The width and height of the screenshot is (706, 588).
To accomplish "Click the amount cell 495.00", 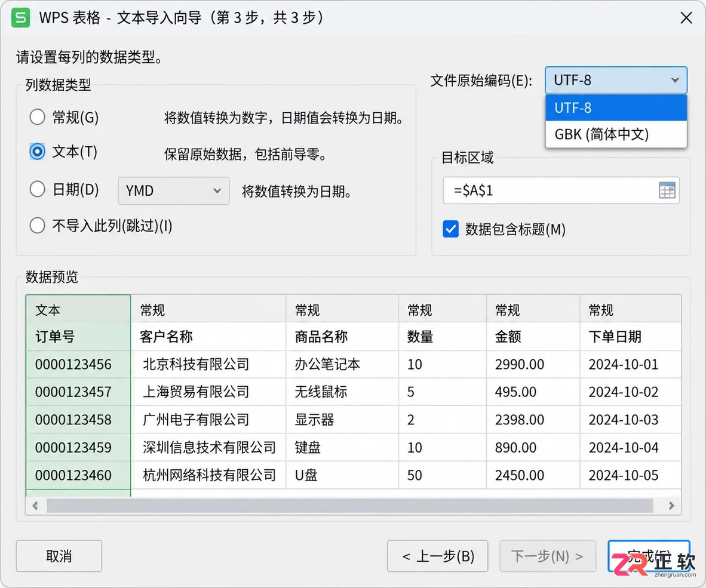I will click(533, 392).
